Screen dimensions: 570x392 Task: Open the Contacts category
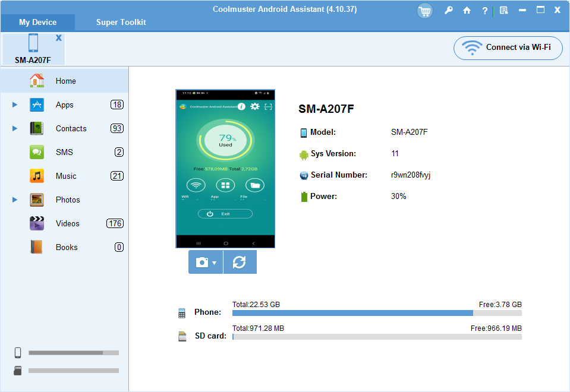click(64, 129)
